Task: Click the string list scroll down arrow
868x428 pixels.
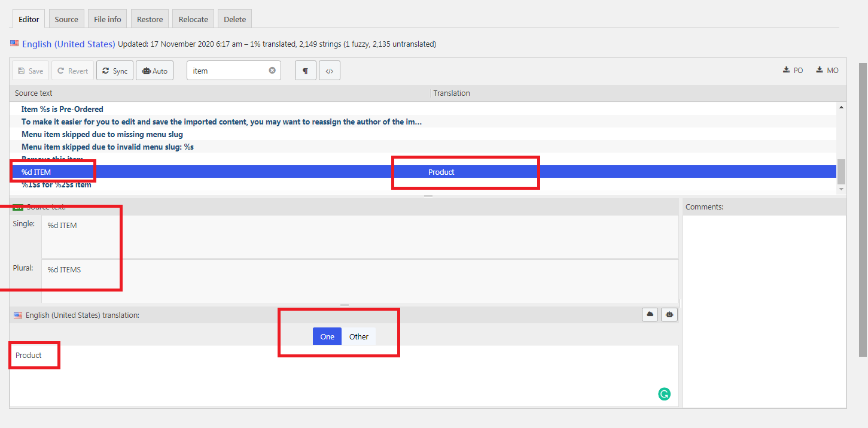Action: [842, 189]
